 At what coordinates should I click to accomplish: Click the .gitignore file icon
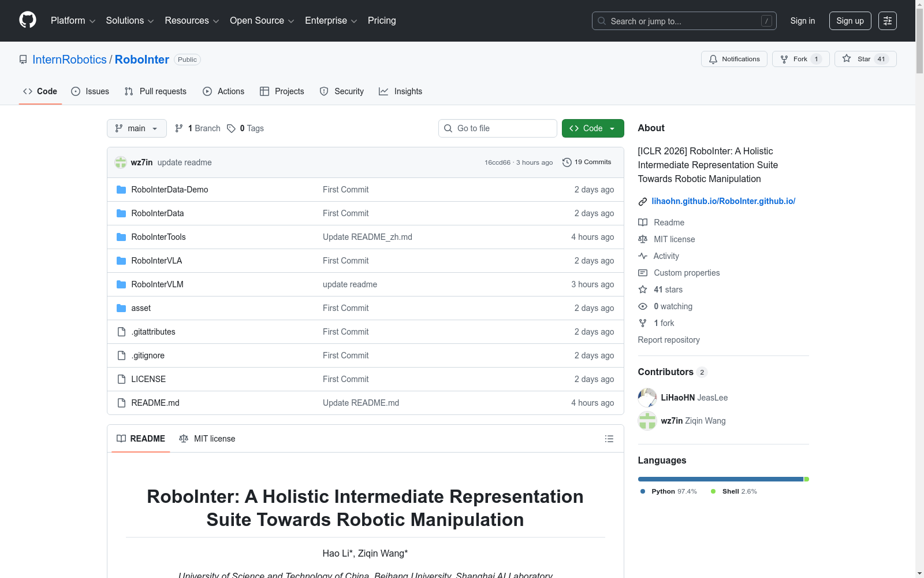pos(121,355)
